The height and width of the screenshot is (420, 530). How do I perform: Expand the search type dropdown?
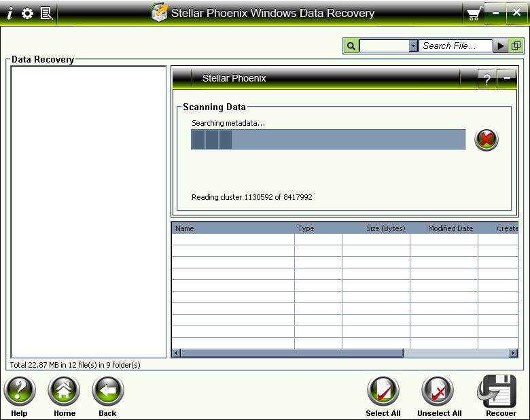413,46
